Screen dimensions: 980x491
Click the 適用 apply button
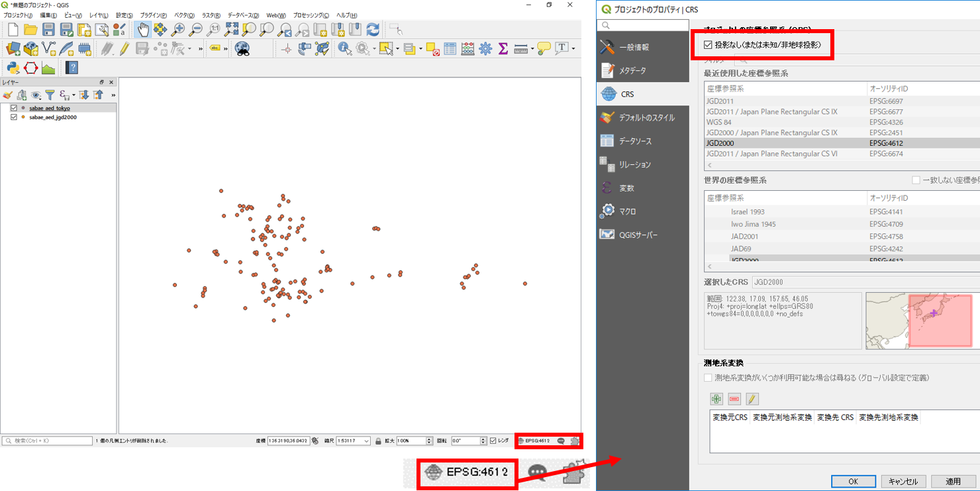pyautogui.click(x=954, y=482)
